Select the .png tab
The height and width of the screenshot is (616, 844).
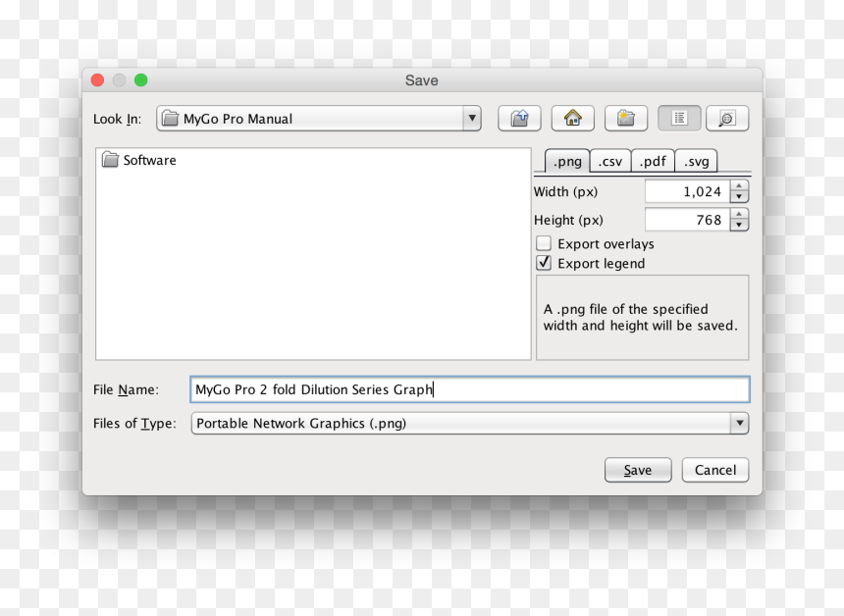tap(567, 162)
